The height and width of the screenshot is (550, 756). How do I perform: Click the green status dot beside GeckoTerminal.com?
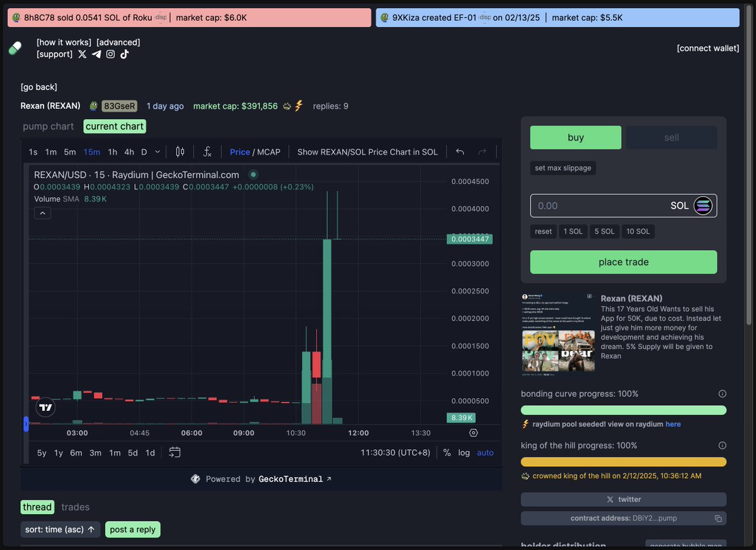(x=253, y=175)
